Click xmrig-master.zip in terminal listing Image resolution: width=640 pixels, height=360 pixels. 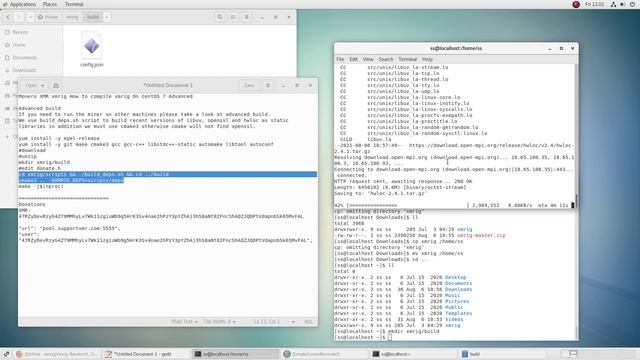481,235
